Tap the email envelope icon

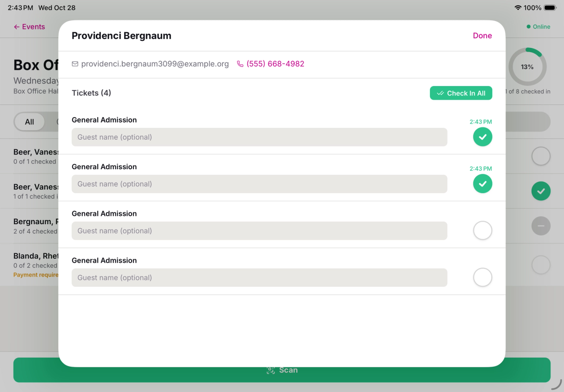click(75, 64)
